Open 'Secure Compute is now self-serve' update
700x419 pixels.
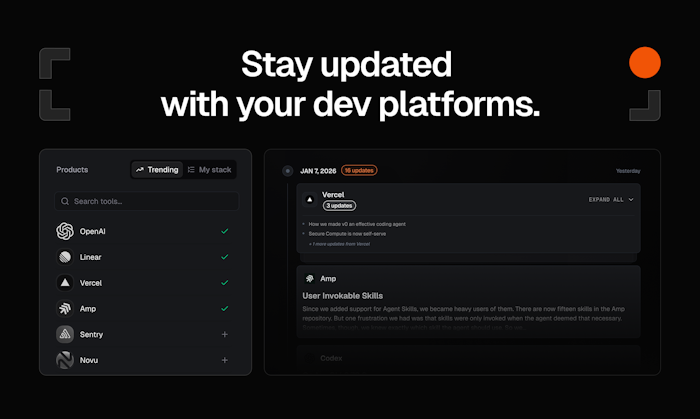coord(347,234)
